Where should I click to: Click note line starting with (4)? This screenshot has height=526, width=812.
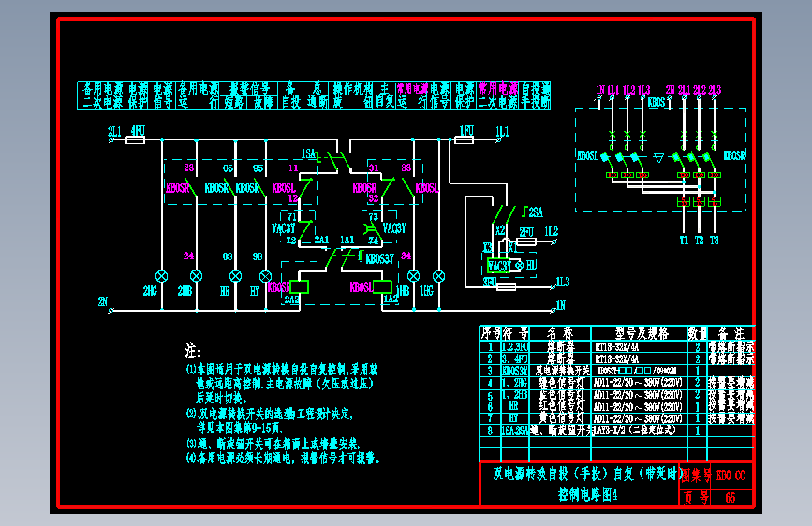pyautogui.click(x=283, y=459)
